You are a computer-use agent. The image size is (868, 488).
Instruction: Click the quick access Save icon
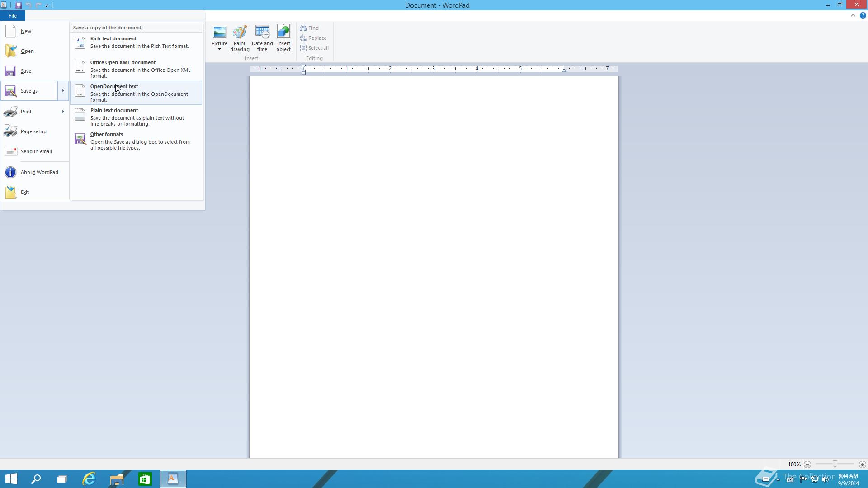coord(19,5)
